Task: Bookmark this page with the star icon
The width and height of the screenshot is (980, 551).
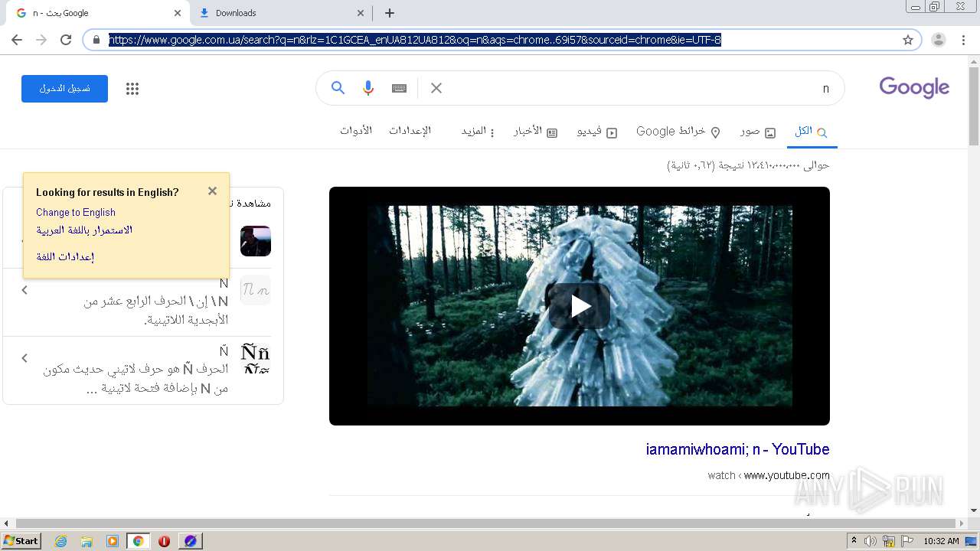Action: [908, 40]
